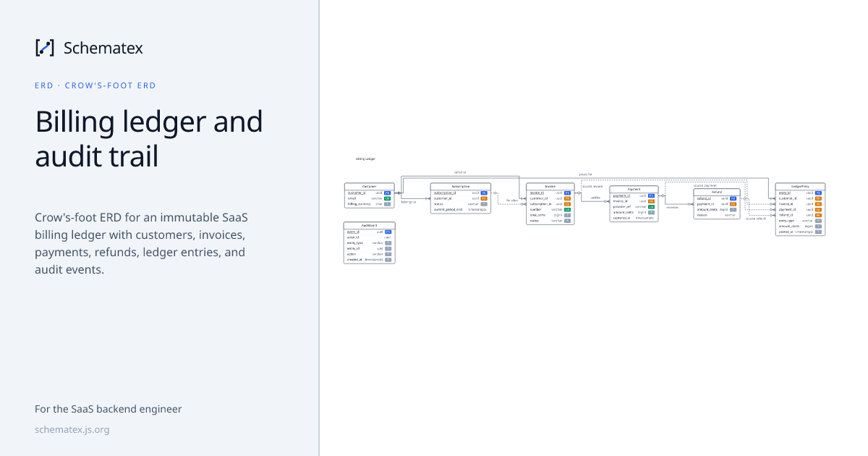868x456 pixels.
Task: Click the PK badge beside entry_id
Action: coord(818,193)
